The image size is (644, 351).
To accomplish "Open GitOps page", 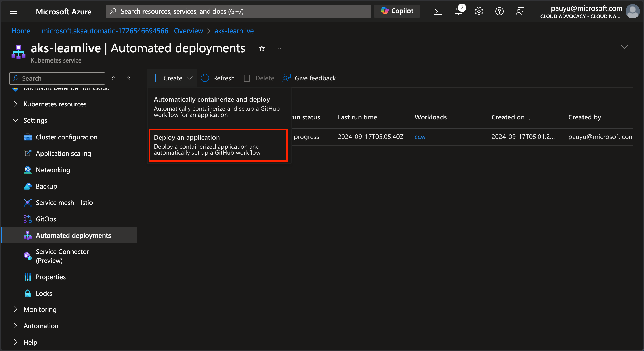I will pyautogui.click(x=46, y=219).
